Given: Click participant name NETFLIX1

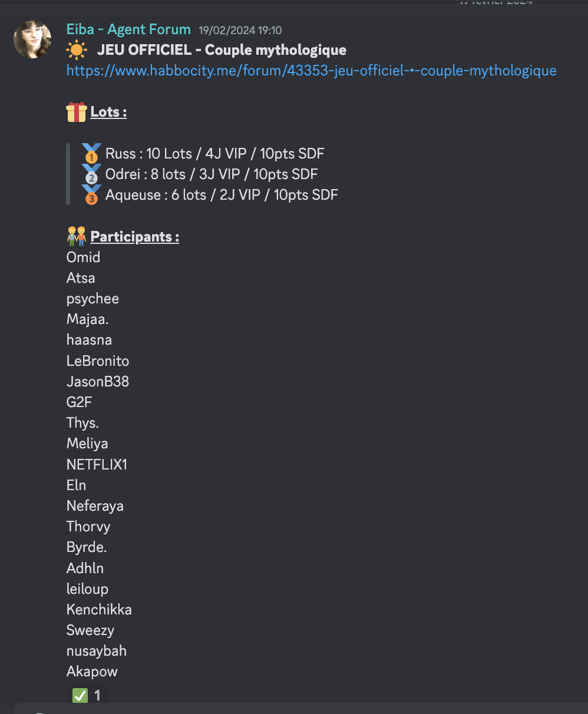Looking at the screenshot, I should coord(97,465).
